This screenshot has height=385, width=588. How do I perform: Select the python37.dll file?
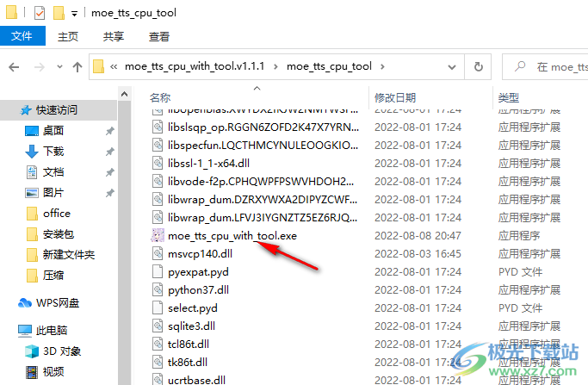198,290
